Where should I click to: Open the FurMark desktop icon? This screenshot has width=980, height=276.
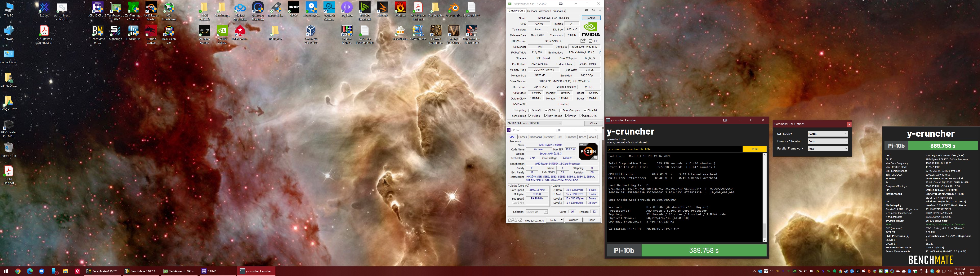click(x=400, y=10)
